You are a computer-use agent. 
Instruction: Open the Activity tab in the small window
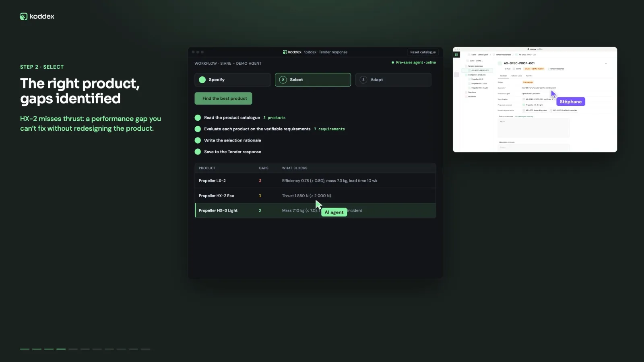[x=529, y=76]
